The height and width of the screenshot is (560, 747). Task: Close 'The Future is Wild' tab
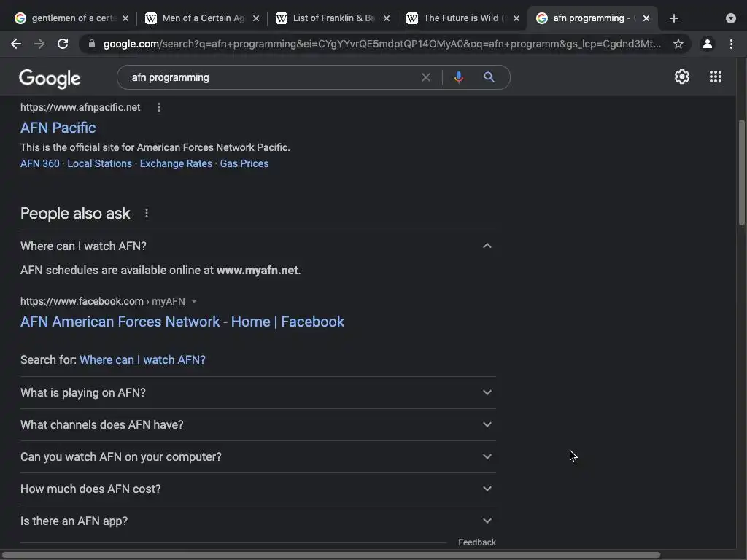tap(516, 18)
